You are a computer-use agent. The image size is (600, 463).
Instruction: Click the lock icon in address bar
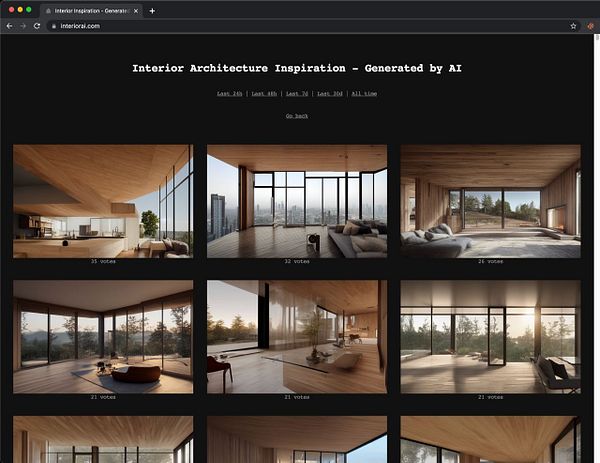(54, 26)
